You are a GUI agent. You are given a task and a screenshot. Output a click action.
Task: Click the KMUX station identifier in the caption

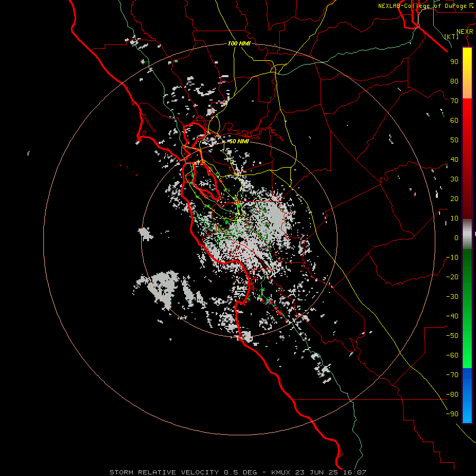click(281, 472)
